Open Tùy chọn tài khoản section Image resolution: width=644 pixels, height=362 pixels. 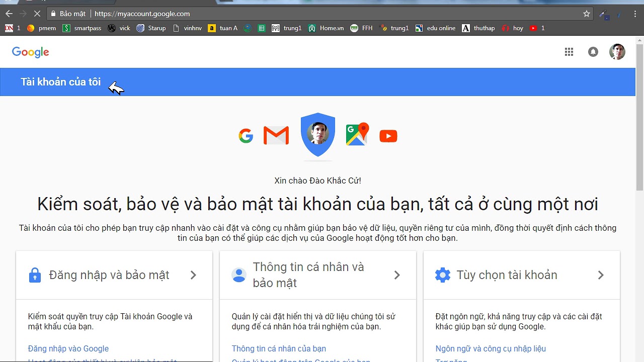click(507, 275)
